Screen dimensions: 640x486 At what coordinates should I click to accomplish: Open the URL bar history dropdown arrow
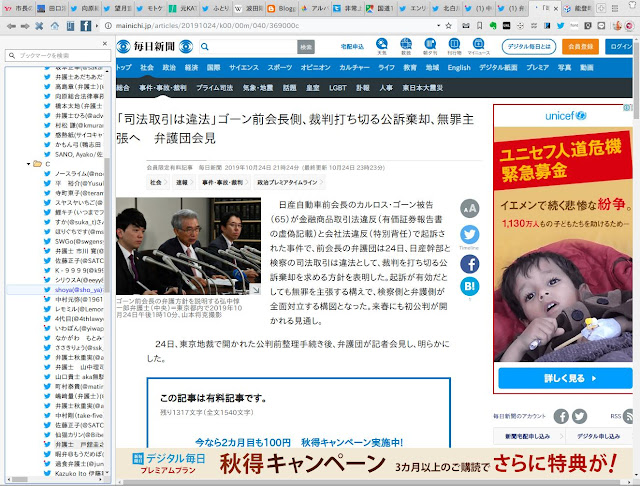coord(438,26)
